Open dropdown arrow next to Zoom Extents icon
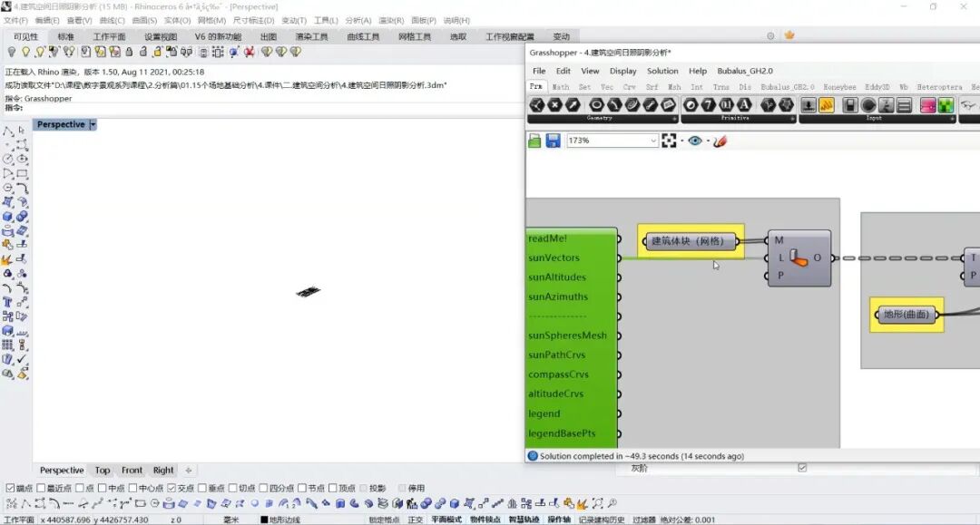 pos(681,141)
